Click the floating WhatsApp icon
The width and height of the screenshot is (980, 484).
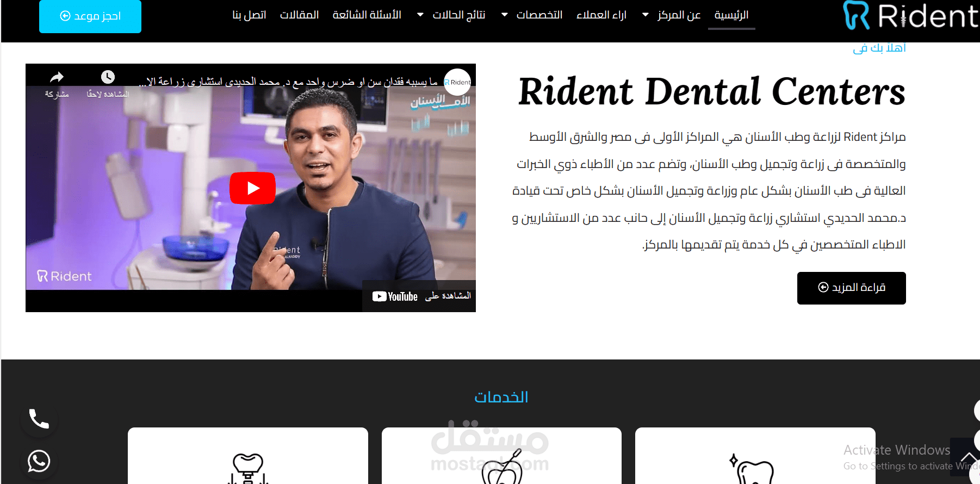39,461
